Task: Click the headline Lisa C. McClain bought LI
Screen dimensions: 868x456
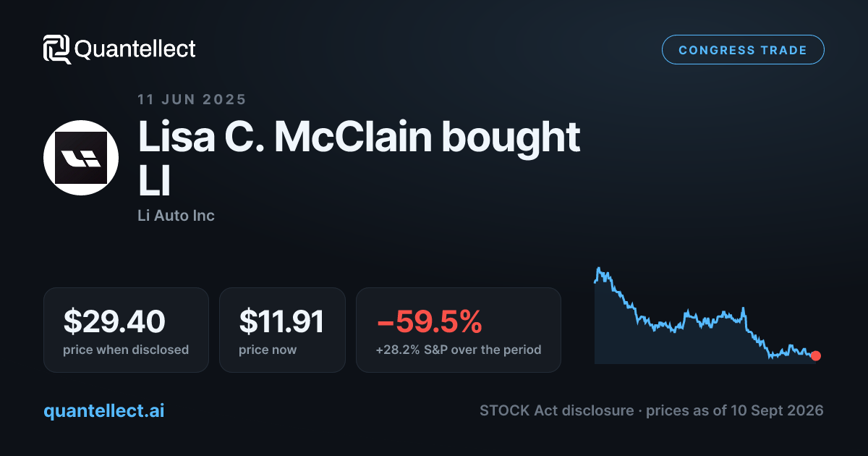Action: (359, 159)
